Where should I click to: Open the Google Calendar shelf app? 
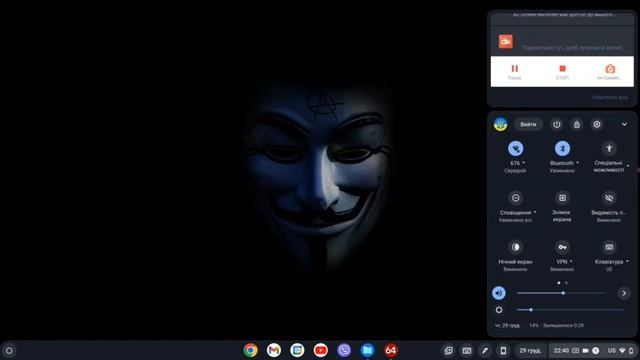pyautogui.click(x=297, y=350)
